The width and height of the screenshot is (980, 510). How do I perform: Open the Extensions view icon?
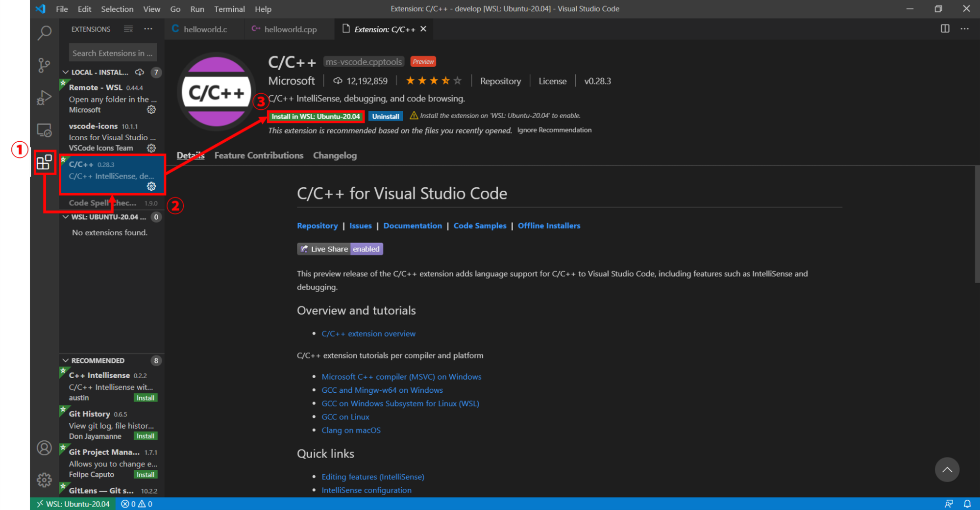point(44,162)
